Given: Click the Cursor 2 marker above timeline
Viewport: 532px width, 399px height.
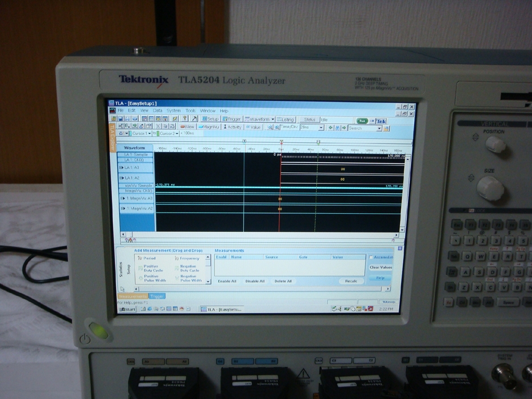Looking at the screenshot, I should tap(318, 142).
